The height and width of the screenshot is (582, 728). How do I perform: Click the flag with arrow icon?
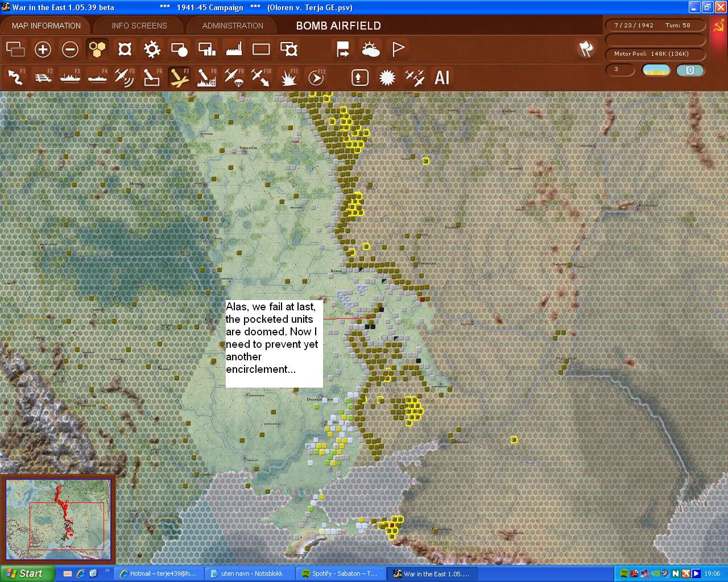(343, 49)
